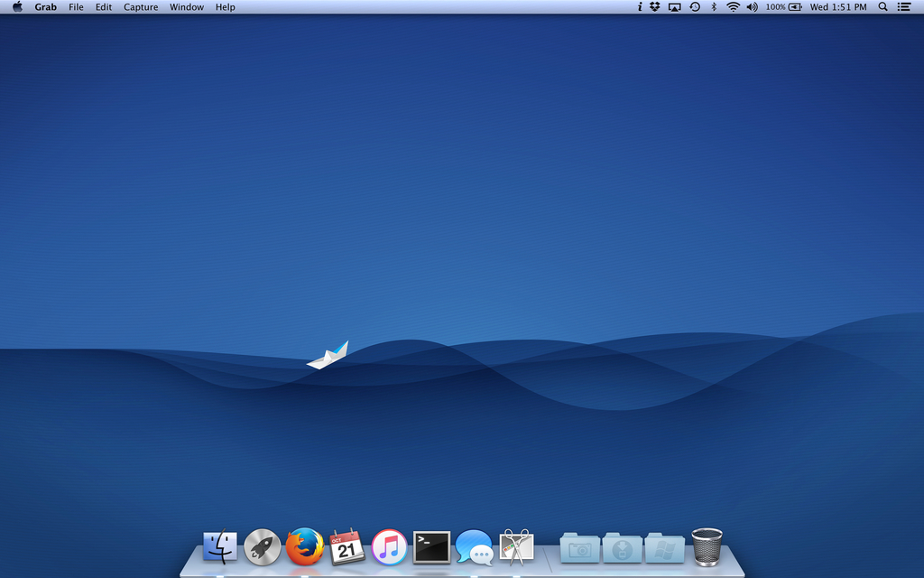Open the camera folder stack in Dock
Viewport: 924px width, 578px height.
click(x=580, y=548)
